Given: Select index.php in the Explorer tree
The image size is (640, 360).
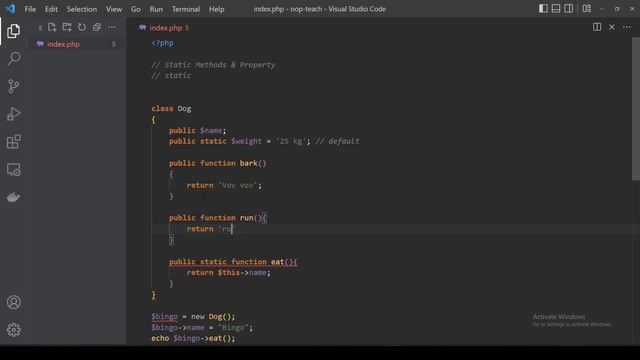Looking at the screenshot, I should click(77, 44).
